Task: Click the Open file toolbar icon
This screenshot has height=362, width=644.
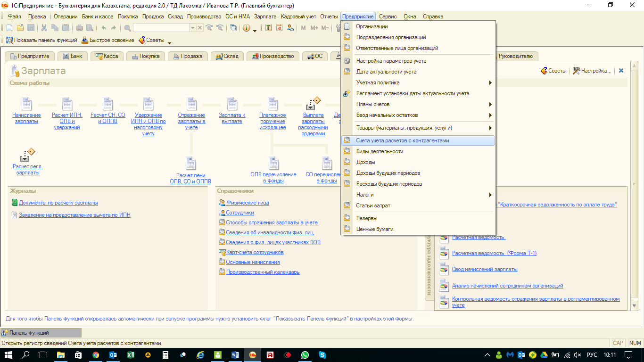Action: pyautogui.click(x=20, y=28)
